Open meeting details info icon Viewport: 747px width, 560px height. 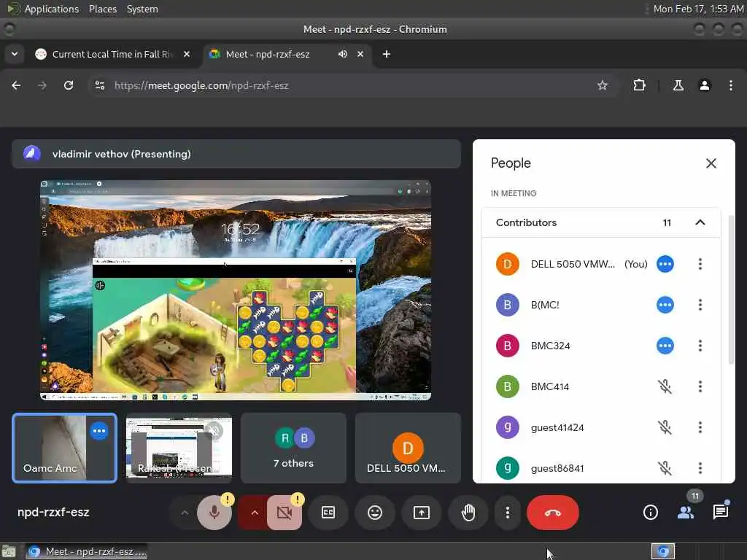[x=650, y=513]
